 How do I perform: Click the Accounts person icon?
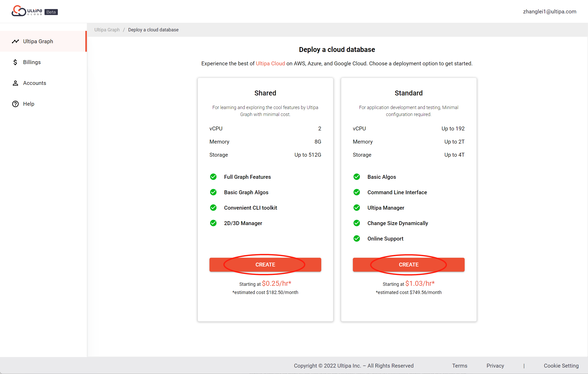15,83
